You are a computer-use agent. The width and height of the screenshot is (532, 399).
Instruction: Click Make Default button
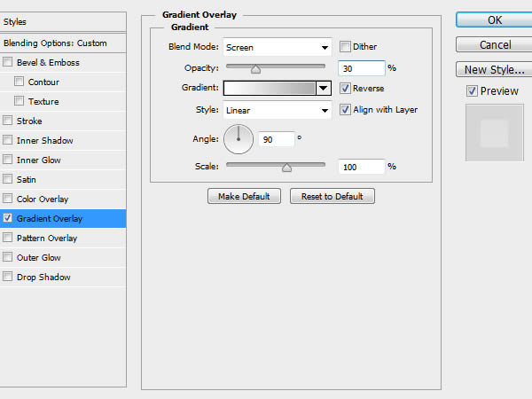[244, 196]
